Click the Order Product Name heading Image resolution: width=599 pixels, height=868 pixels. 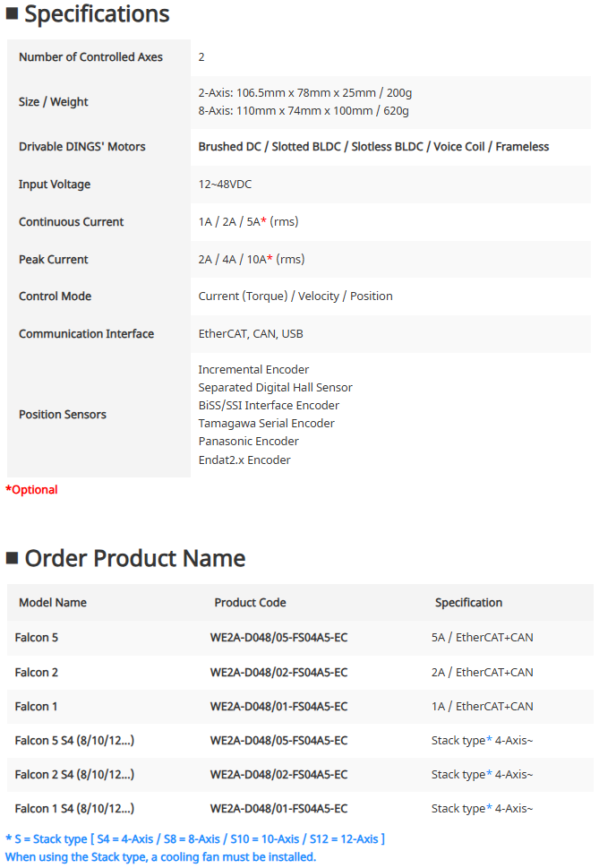134,559
